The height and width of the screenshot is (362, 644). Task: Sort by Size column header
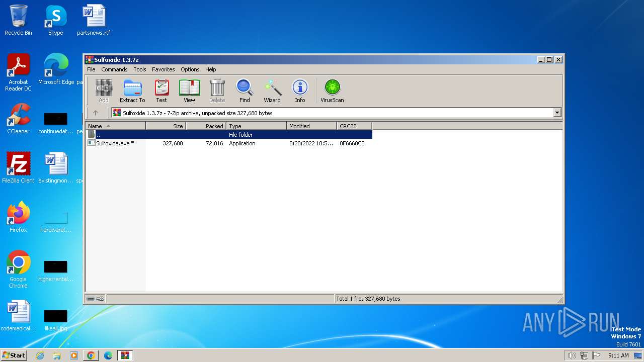coord(166,126)
